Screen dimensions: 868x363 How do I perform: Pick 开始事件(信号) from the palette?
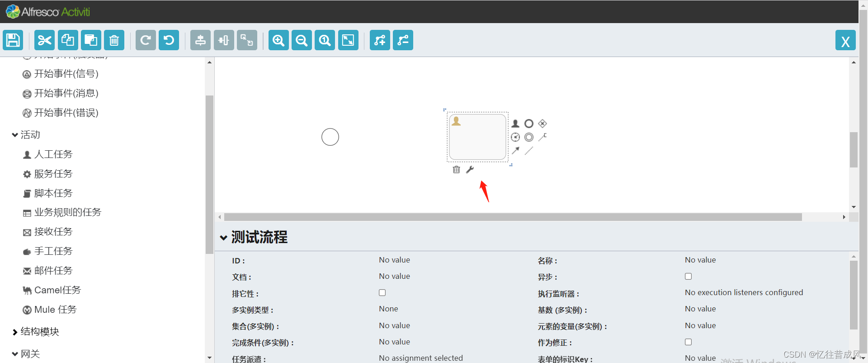tap(61, 74)
